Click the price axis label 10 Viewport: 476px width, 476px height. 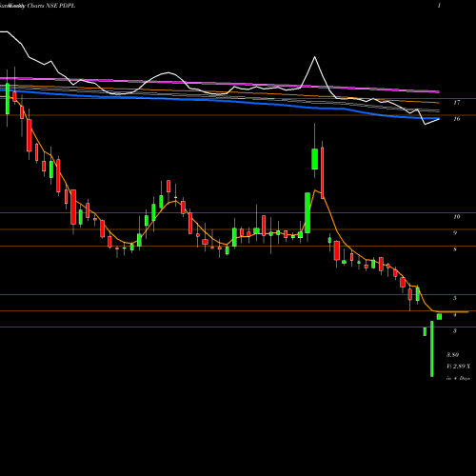[x=457, y=217]
